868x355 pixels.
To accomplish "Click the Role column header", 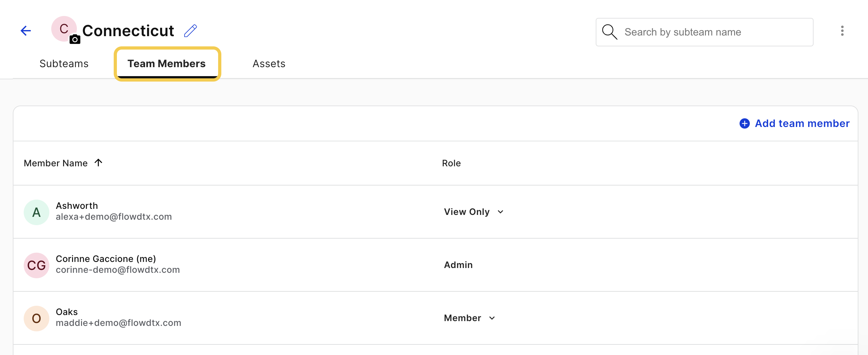I will point(451,163).
